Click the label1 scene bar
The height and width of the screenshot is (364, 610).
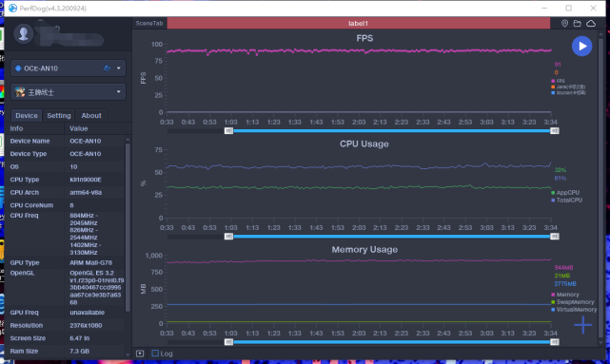[359, 24]
